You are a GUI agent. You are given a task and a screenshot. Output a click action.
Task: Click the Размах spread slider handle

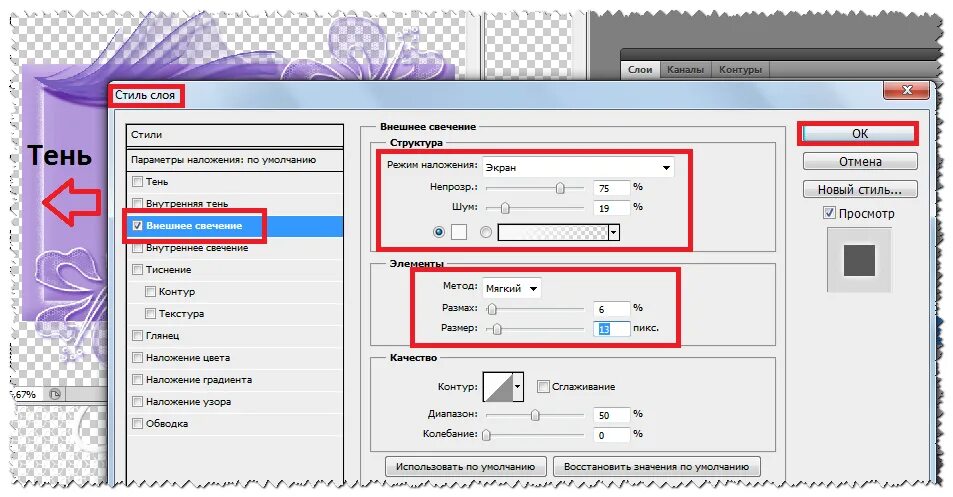492,309
